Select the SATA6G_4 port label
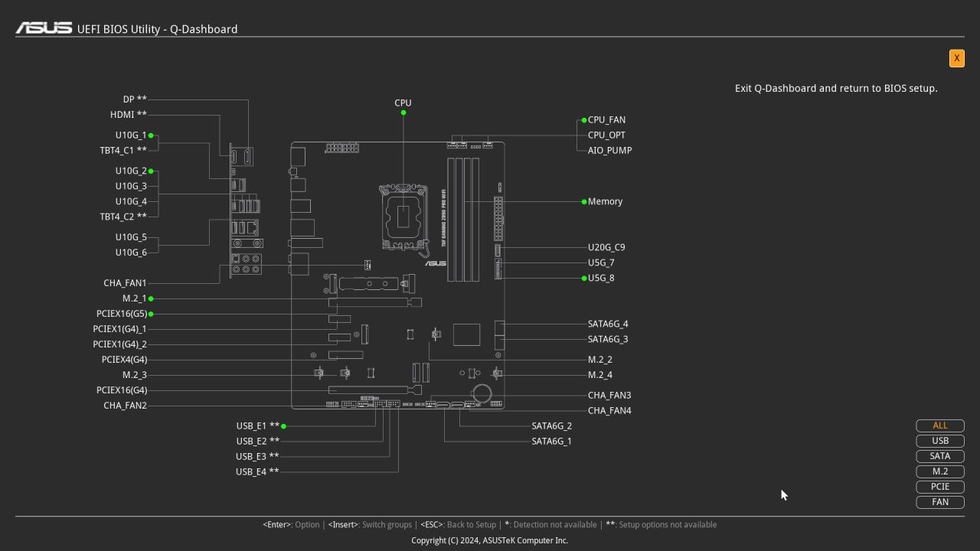 pos(608,324)
